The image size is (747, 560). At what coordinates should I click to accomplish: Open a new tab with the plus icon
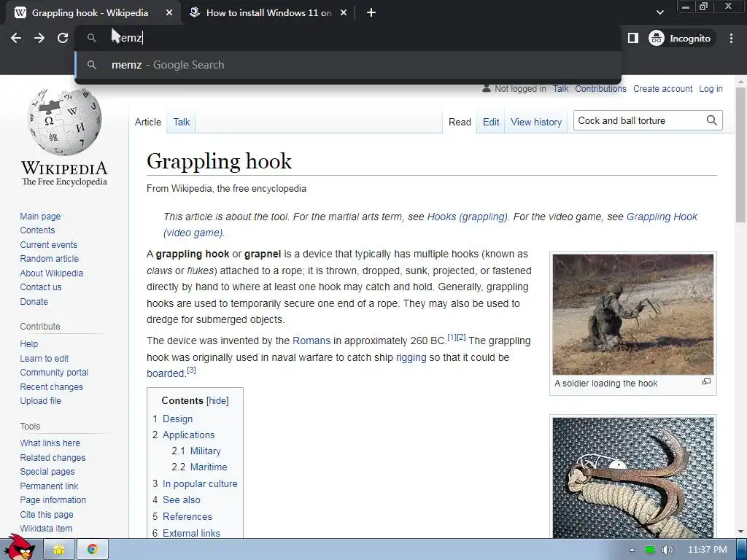click(371, 13)
